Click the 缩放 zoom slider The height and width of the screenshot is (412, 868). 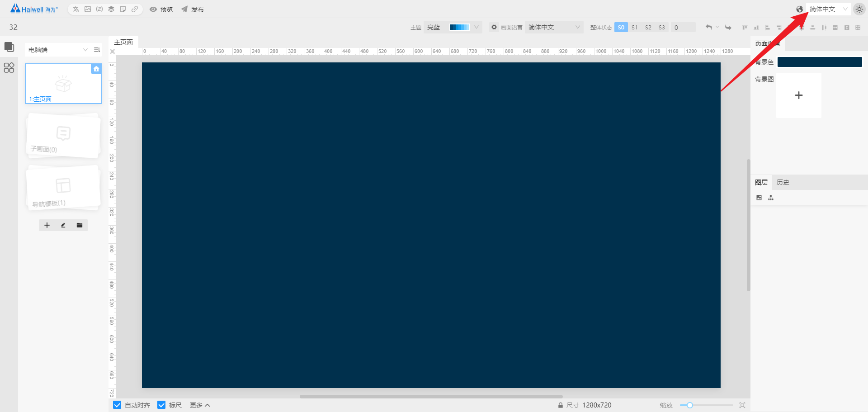(706, 405)
